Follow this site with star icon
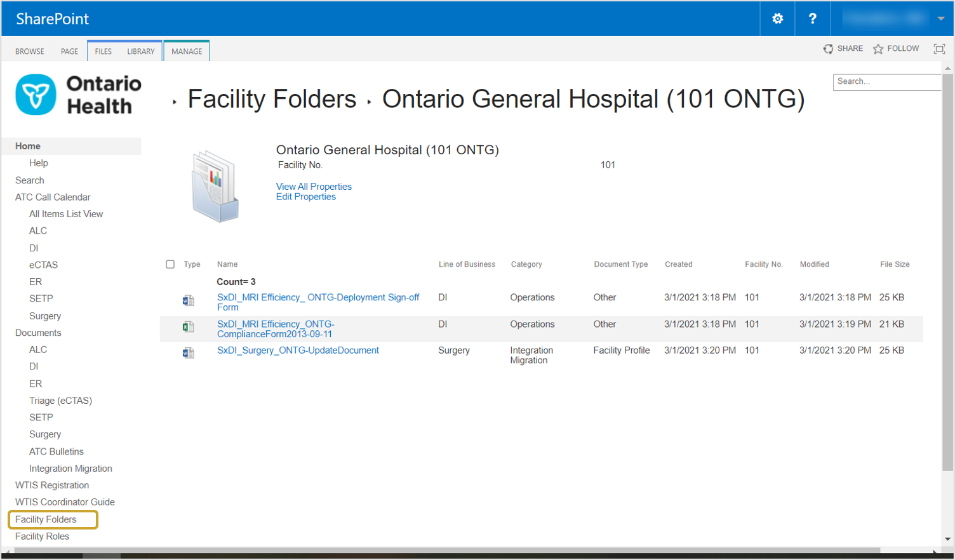955x560 pixels. (878, 49)
